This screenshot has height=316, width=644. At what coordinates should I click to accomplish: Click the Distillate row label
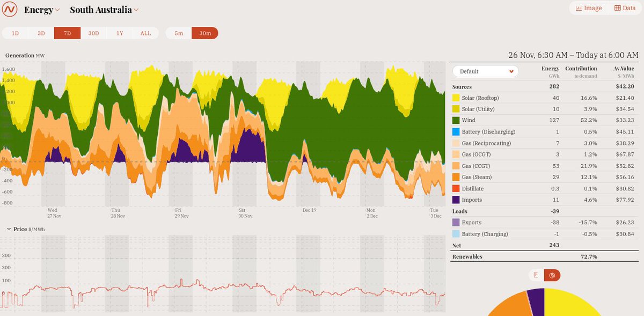pos(473,188)
